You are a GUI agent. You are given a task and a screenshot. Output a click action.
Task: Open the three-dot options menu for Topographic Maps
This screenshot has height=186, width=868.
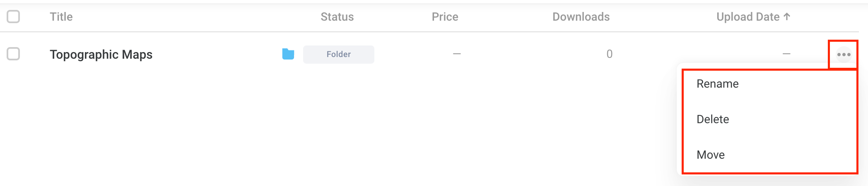(844, 55)
